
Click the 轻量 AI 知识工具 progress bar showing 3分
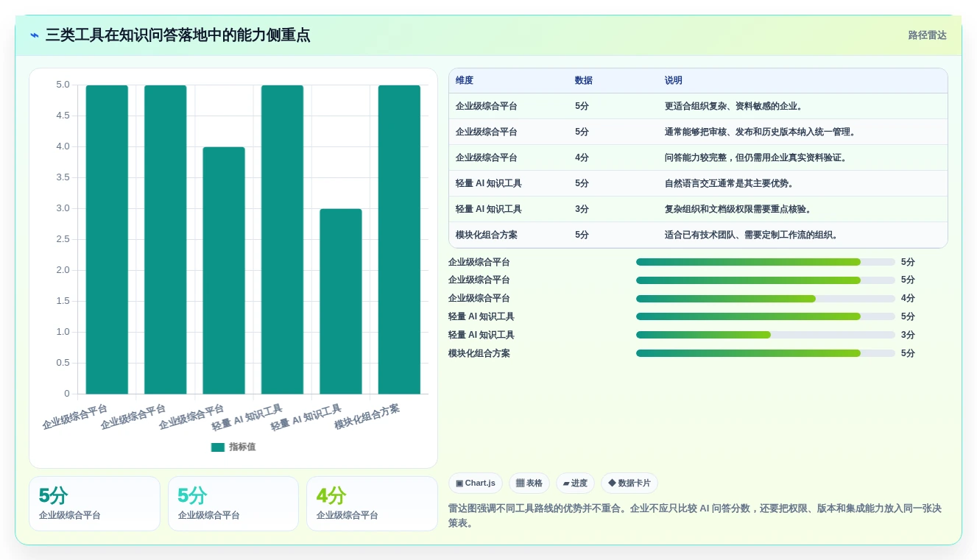tap(766, 335)
